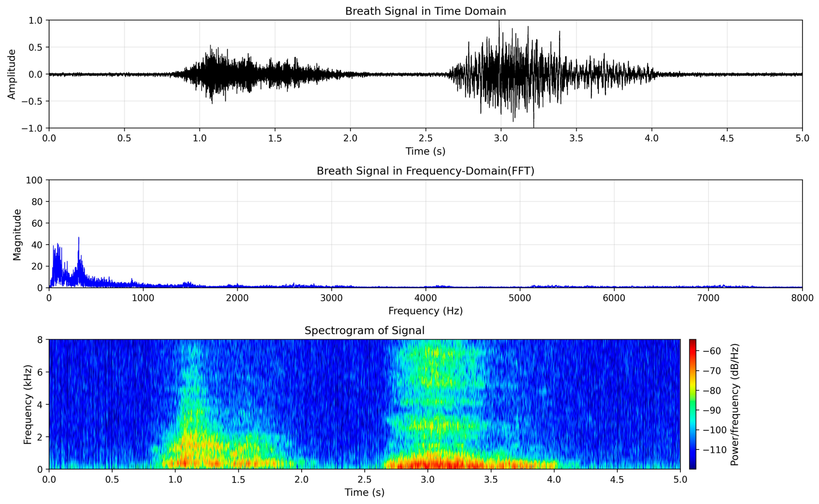Click the 'Time (s)' label under waveform plot
819x504 pixels.
425,151
